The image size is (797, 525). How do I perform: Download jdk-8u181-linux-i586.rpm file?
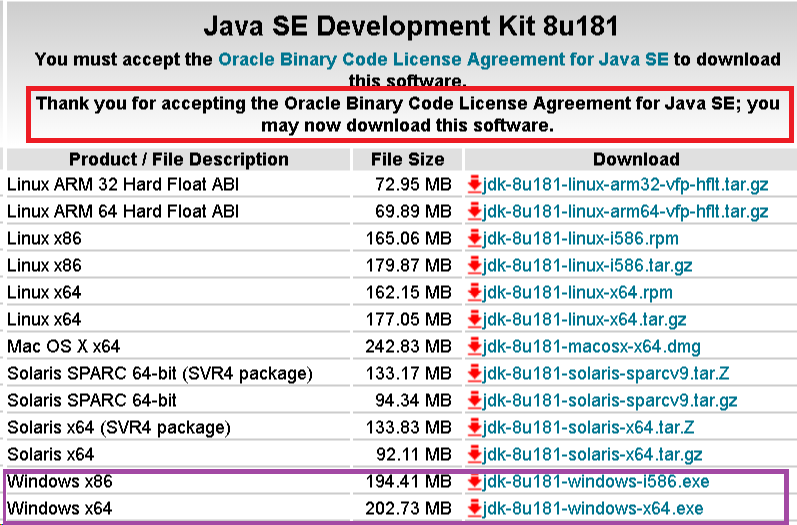click(580, 238)
